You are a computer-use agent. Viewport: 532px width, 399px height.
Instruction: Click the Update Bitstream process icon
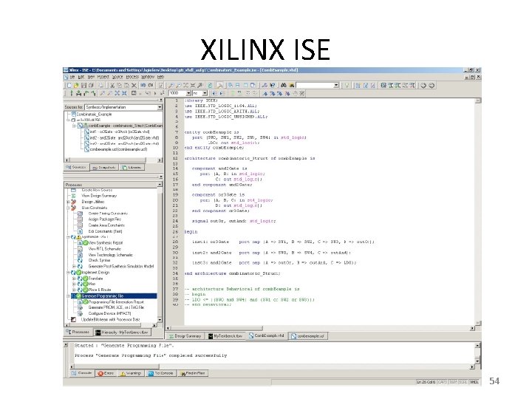(73, 320)
